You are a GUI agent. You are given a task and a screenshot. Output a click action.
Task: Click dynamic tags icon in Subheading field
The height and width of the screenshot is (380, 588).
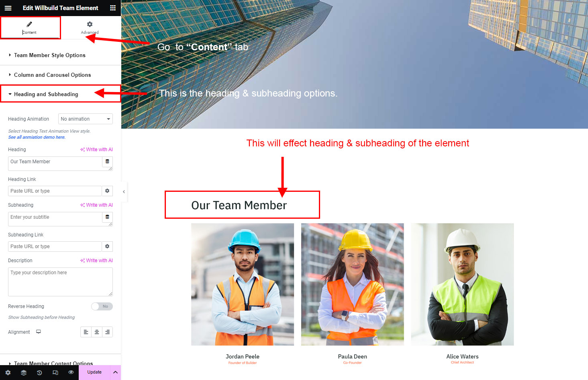[x=107, y=217]
